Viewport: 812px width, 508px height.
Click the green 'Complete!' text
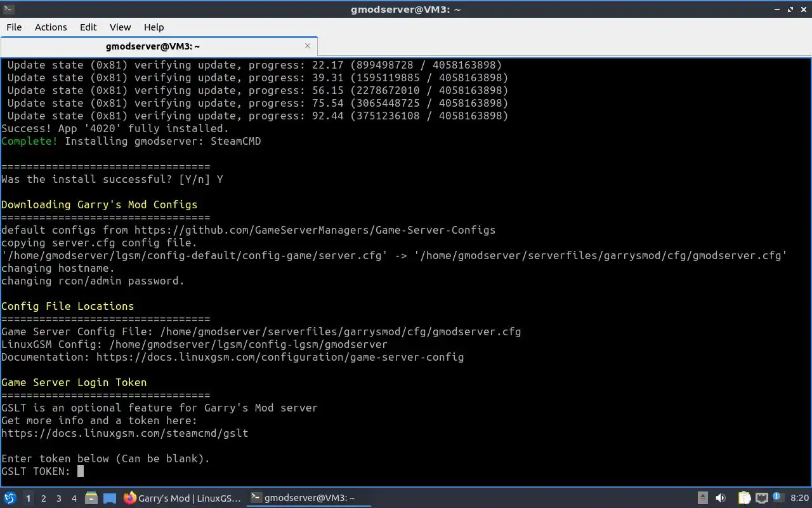pos(29,141)
